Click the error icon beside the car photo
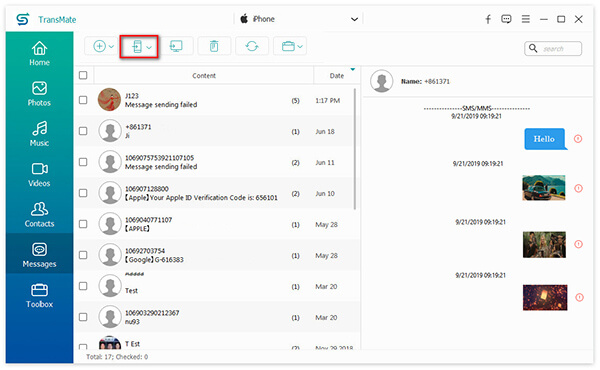 point(578,188)
